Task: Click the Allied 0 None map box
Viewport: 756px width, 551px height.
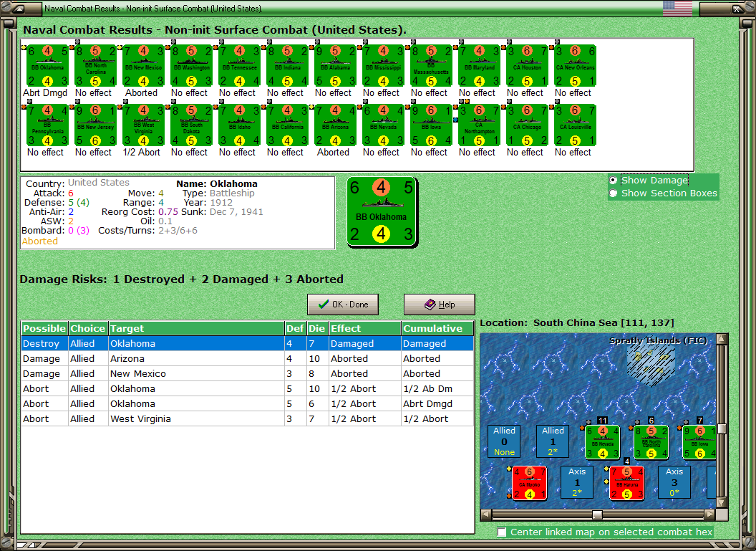Action: tap(504, 441)
